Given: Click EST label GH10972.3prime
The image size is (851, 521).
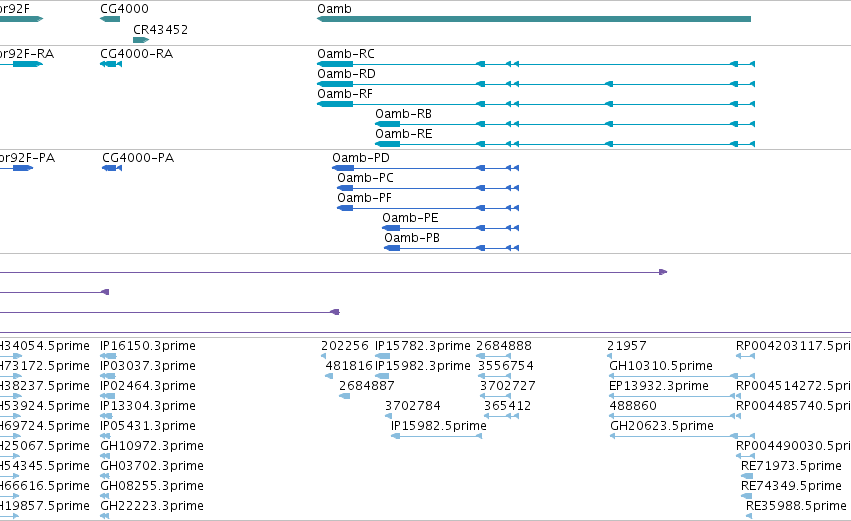Looking at the screenshot, I should 152,446.
